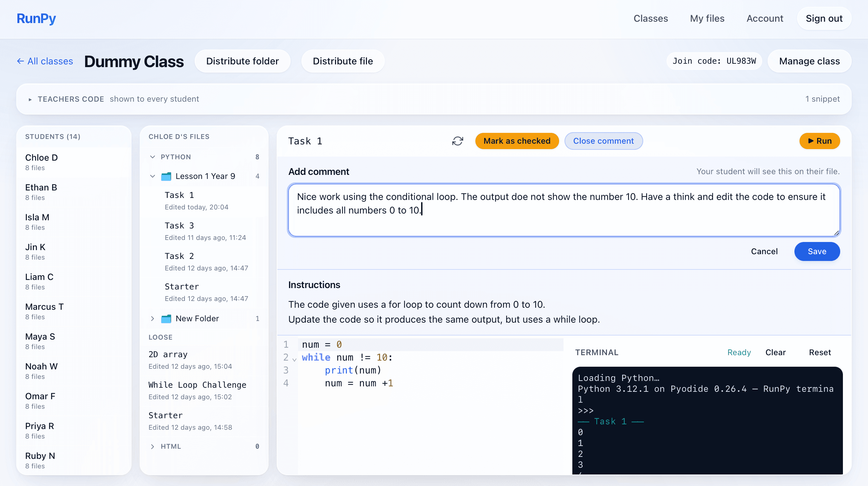Select student Marcus T
868x486 pixels.
click(74, 311)
